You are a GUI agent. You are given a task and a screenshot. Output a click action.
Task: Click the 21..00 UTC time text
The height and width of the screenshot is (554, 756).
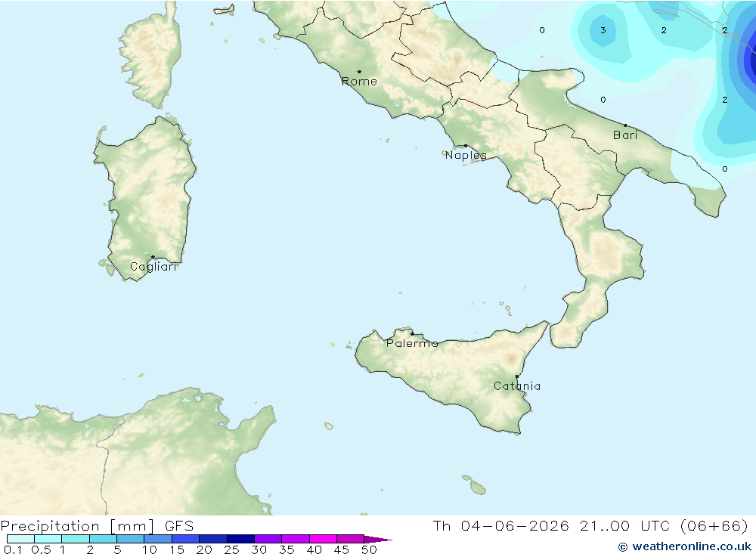click(x=625, y=526)
